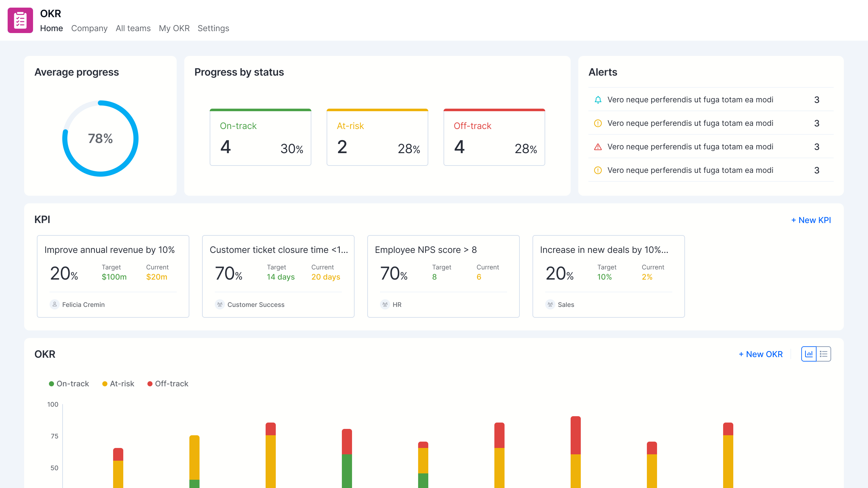Viewport: 868px width, 488px height.
Task: Click the team icon beside Customer Success
Action: point(220,304)
